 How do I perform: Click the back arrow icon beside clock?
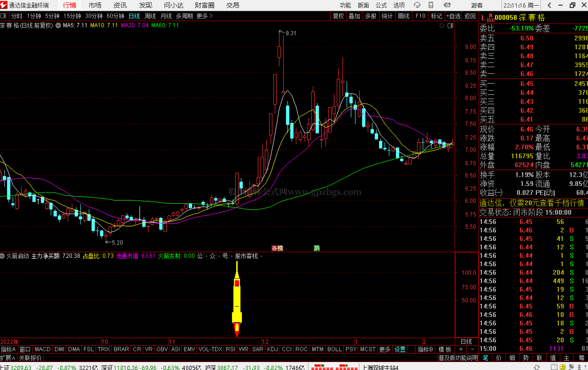tap(549, 5)
